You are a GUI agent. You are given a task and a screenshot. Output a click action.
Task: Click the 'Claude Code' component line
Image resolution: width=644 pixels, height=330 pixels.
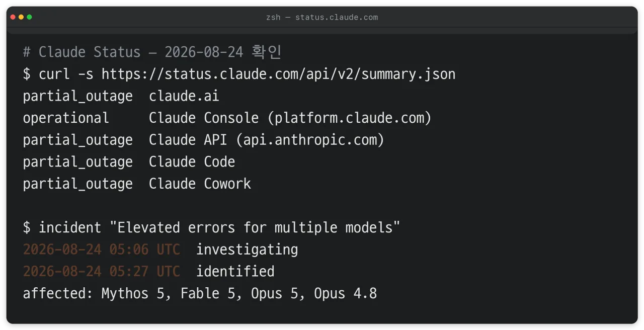point(192,162)
